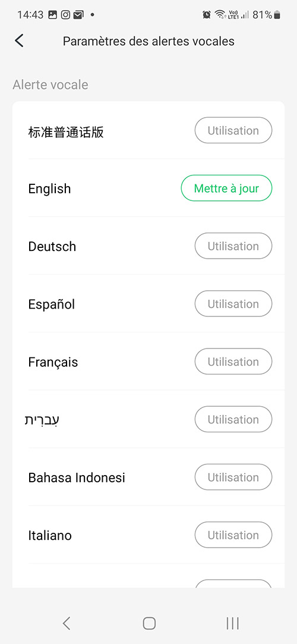Choose Utilisation for the Hebrew voice
The width and height of the screenshot is (297, 644).
233,419
